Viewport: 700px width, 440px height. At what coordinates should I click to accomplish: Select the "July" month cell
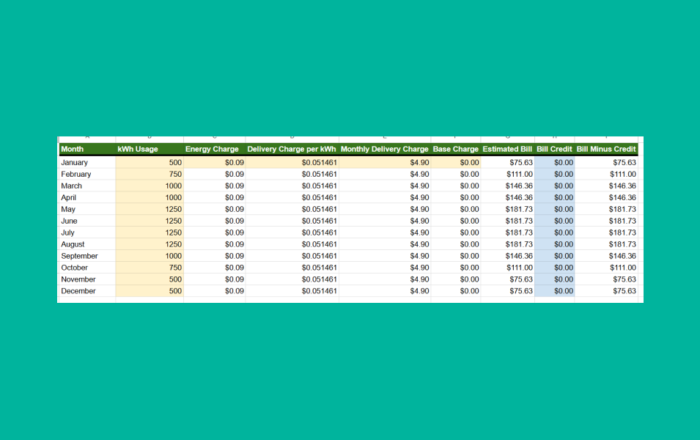point(87,232)
